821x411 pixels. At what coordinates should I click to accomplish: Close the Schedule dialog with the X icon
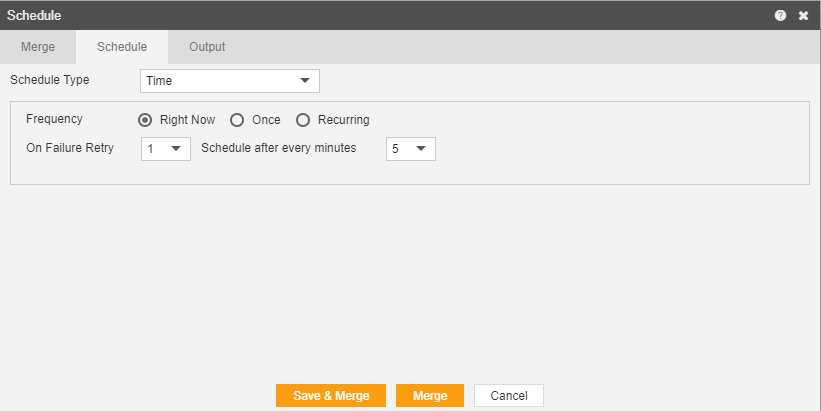tap(803, 16)
